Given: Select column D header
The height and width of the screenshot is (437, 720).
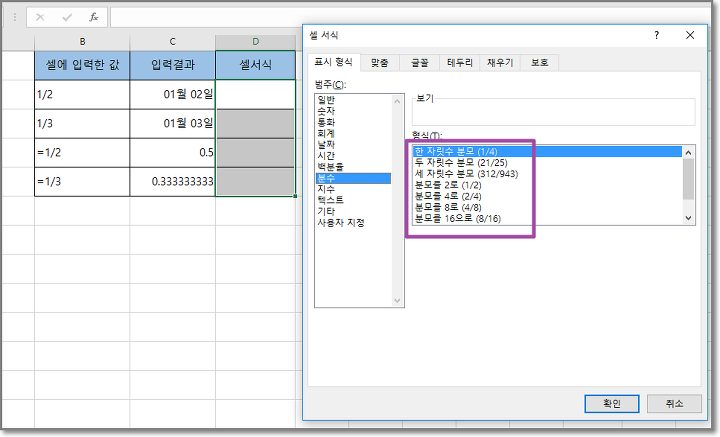Looking at the screenshot, I should 256,42.
